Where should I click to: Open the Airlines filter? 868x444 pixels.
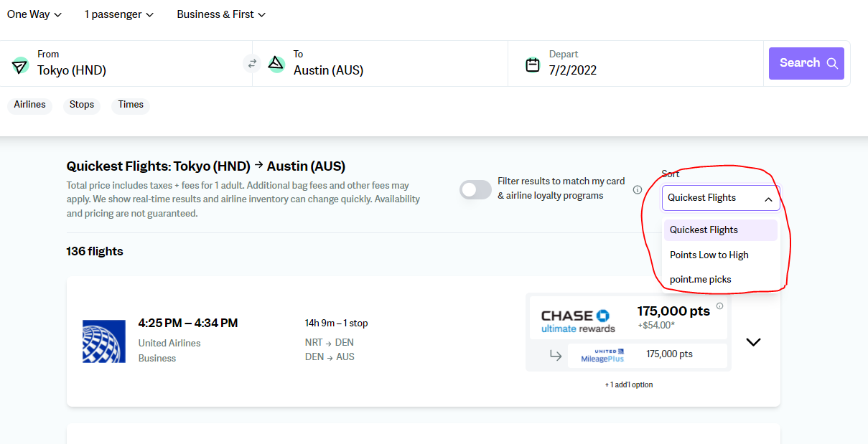29,105
